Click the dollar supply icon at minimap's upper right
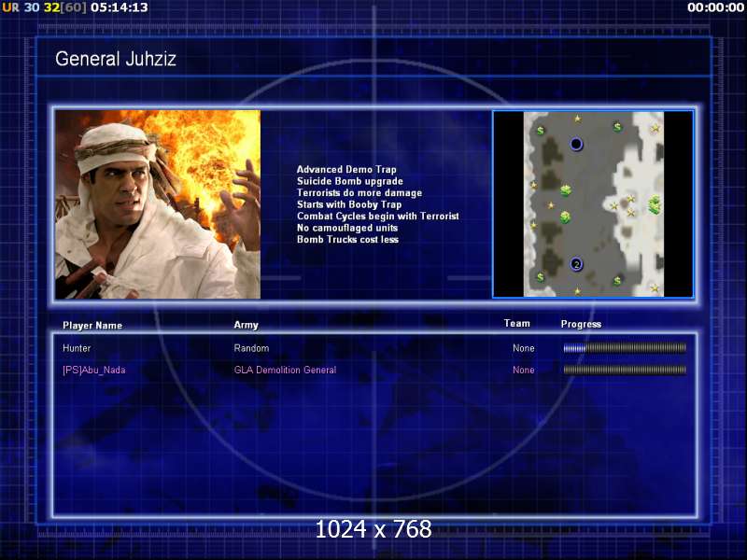Viewport: 747px width, 560px height. (618, 127)
